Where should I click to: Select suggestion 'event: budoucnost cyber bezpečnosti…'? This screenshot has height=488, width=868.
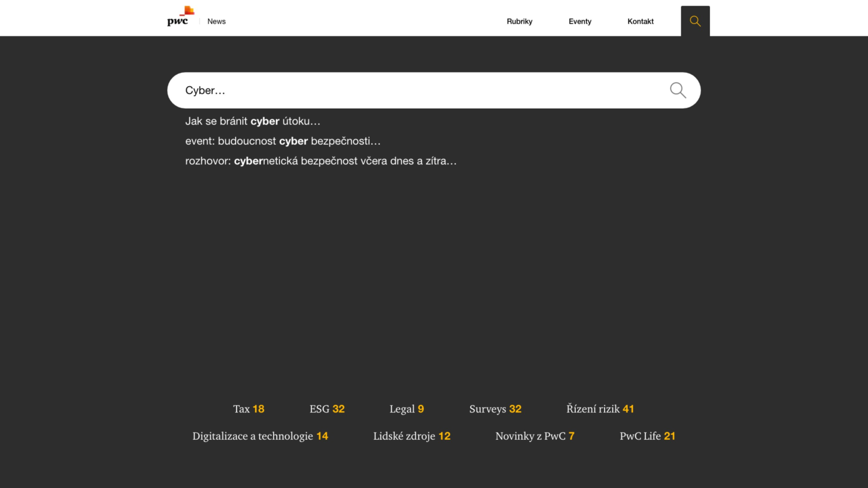click(x=283, y=141)
